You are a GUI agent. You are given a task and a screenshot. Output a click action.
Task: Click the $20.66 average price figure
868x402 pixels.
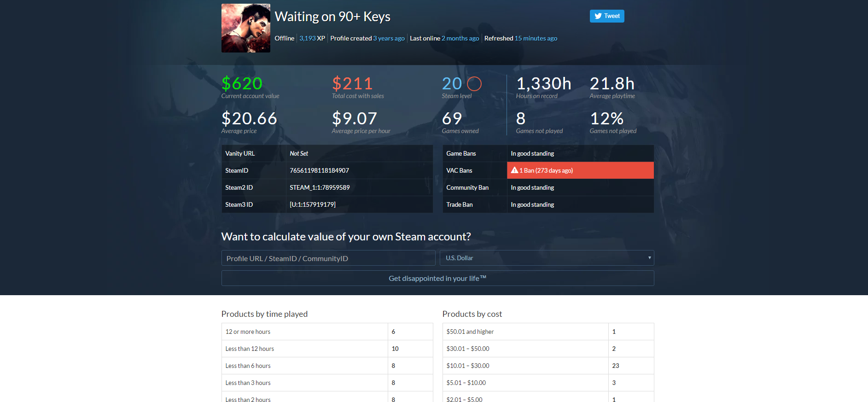tap(249, 118)
